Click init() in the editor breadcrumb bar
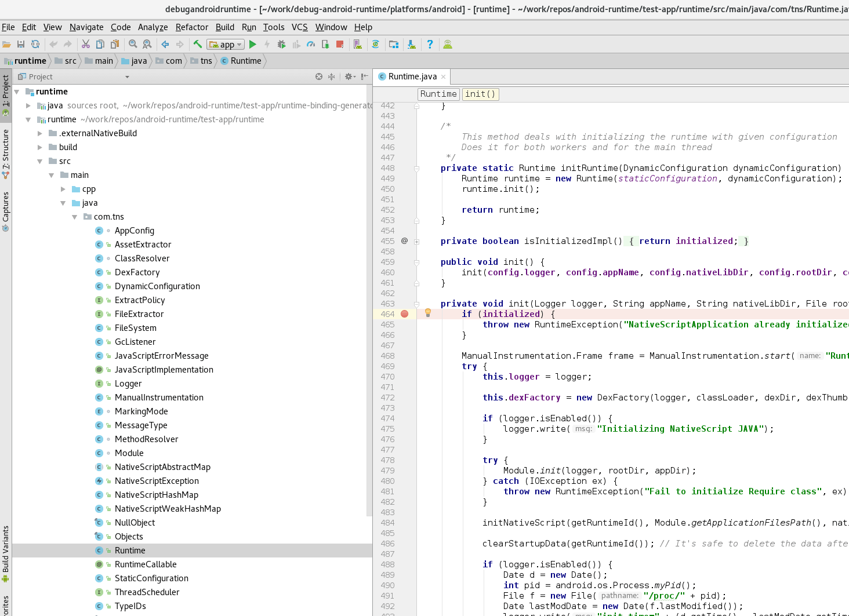The width and height of the screenshot is (849, 616). [x=480, y=94]
